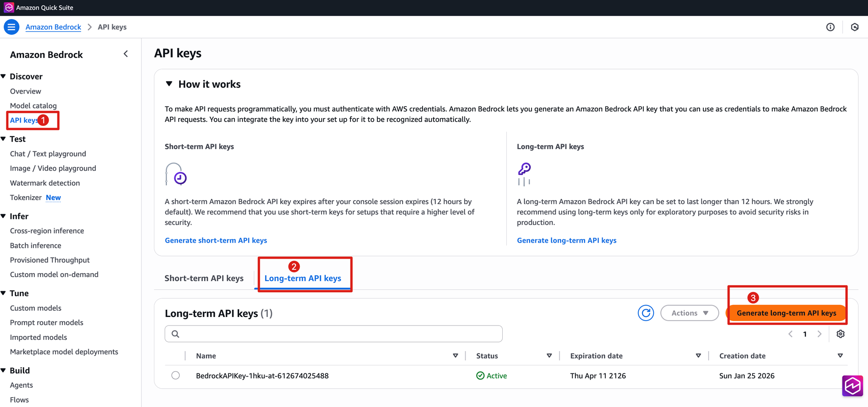Click the New badge link beside Tokenizer
This screenshot has width=868, height=407.
(x=53, y=197)
